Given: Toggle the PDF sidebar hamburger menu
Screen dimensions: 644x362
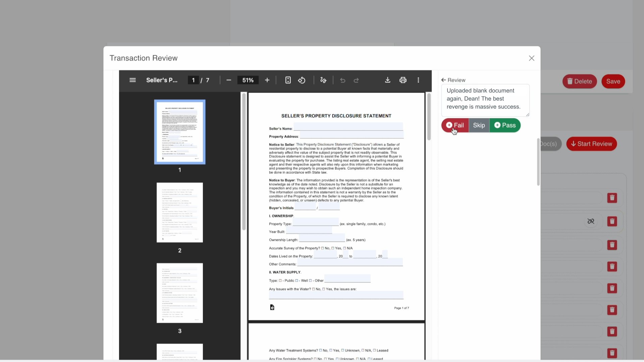Looking at the screenshot, I should pos(132,80).
